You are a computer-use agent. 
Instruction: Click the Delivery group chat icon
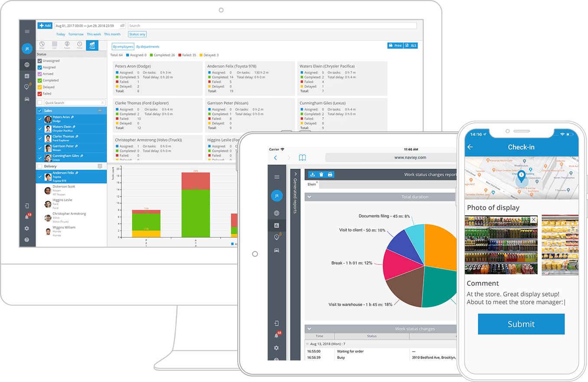tap(100, 166)
